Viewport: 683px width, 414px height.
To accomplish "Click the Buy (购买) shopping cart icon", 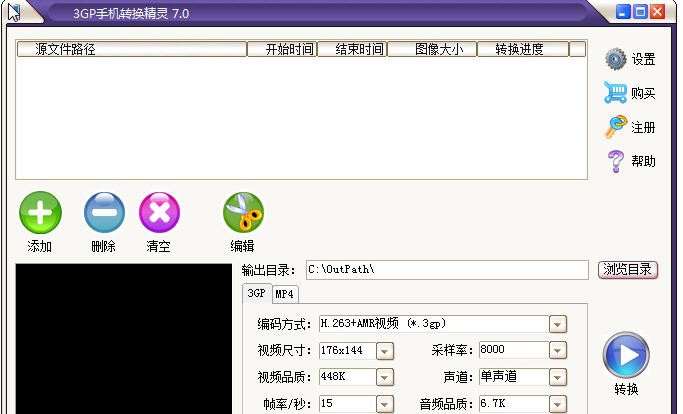I will 615,92.
